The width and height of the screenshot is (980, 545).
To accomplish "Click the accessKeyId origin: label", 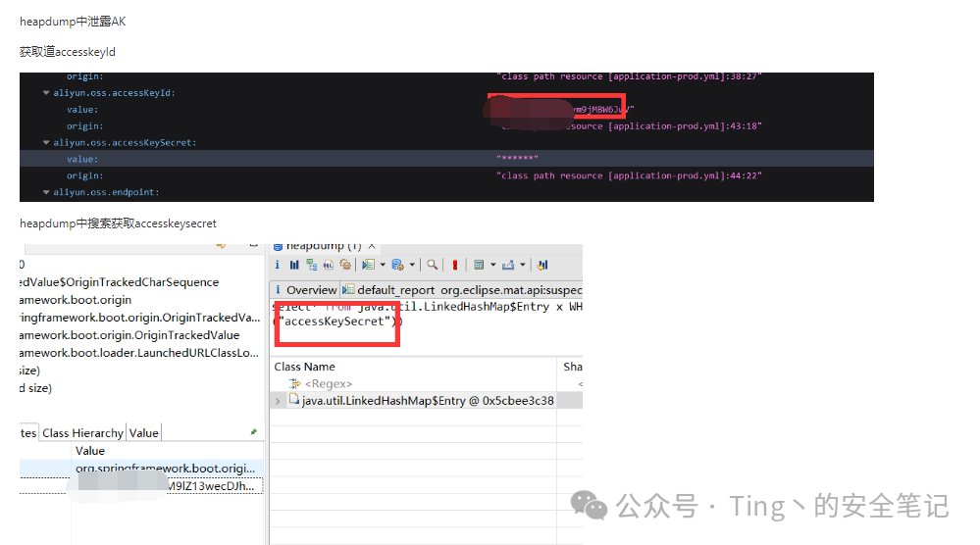I will click(85, 126).
